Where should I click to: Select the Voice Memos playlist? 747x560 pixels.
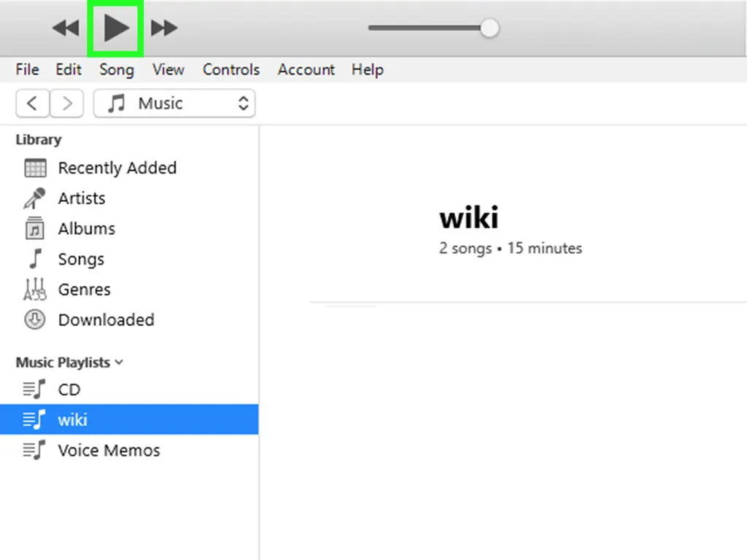tap(108, 450)
